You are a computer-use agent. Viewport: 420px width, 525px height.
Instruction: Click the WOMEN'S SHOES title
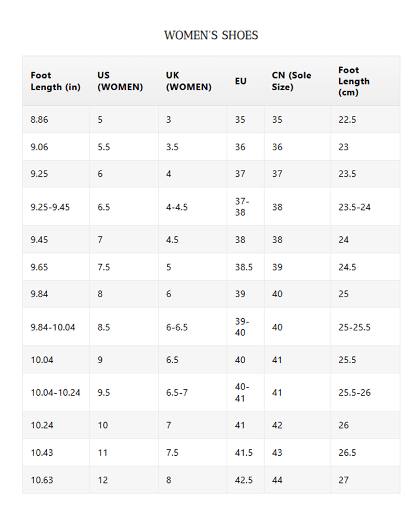tap(211, 36)
